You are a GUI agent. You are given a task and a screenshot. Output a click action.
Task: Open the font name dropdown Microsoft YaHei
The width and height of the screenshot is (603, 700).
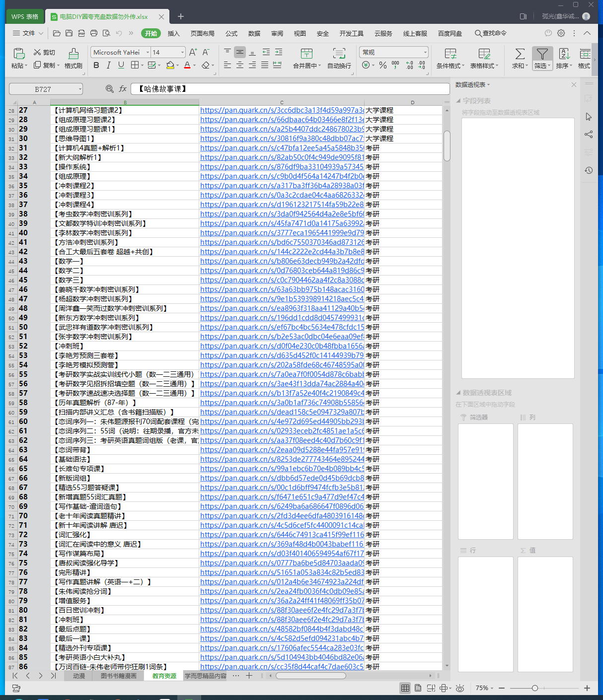[148, 52]
